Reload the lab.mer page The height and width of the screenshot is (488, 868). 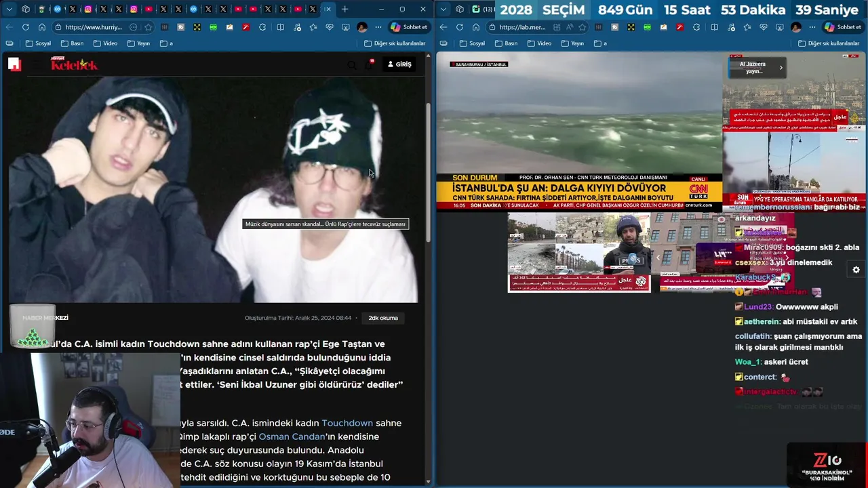pos(460,27)
